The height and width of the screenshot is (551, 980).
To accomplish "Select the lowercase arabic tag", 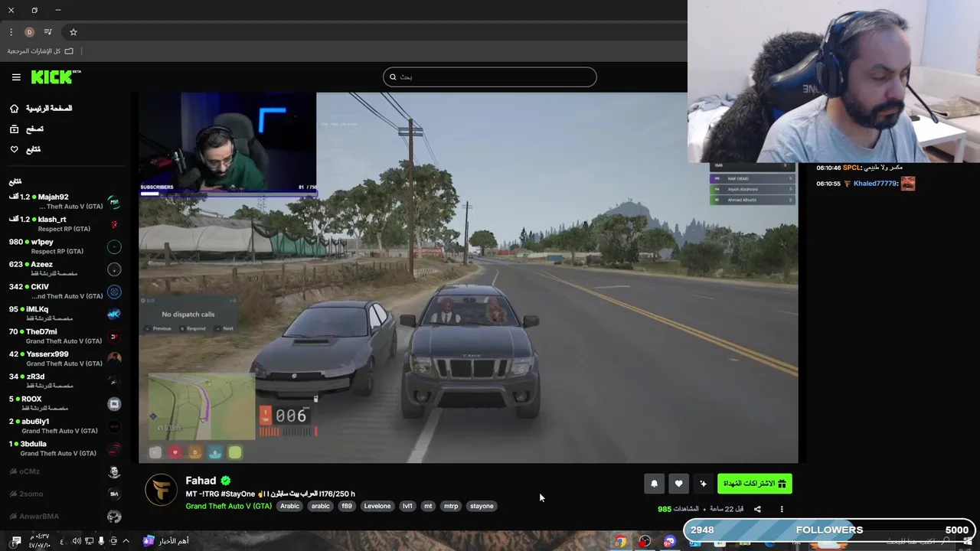I will [x=320, y=506].
